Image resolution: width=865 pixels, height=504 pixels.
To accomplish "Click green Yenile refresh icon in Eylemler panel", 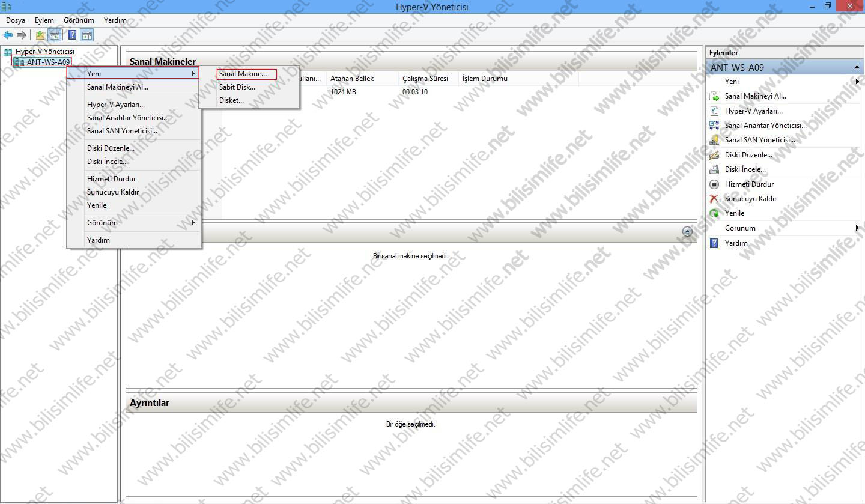I will [x=714, y=213].
